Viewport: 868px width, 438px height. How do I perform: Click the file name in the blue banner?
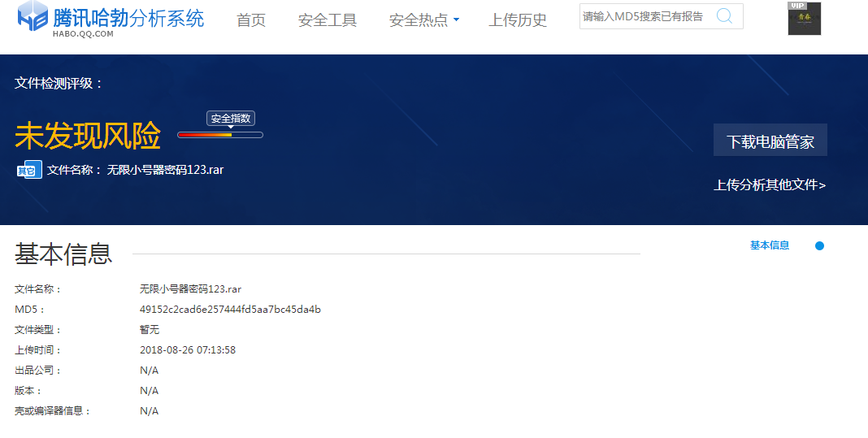pyautogui.click(x=165, y=170)
